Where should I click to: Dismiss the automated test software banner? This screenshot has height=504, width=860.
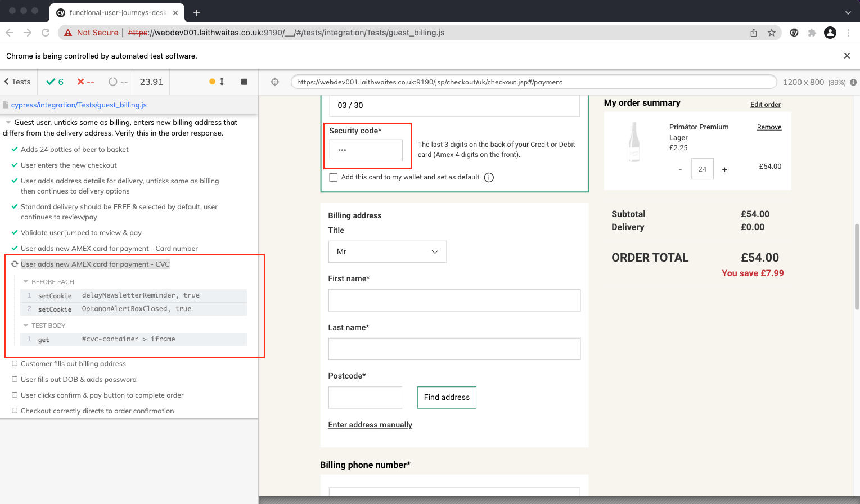[847, 56]
